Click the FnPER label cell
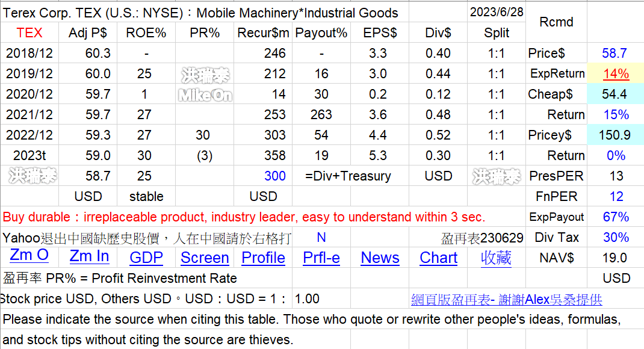The width and height of the screenshot is (644, 349). point(556,196)
